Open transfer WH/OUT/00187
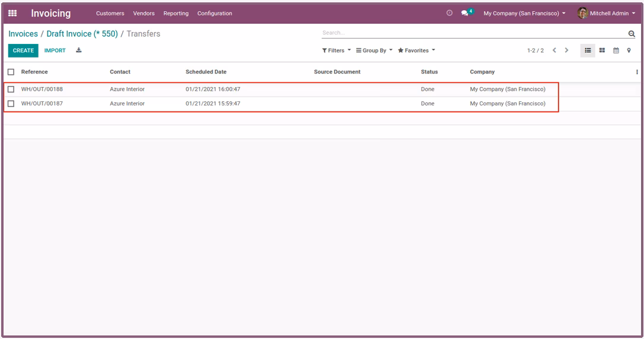The width and height of the screenshot is (644, 339). coord(42,104)
